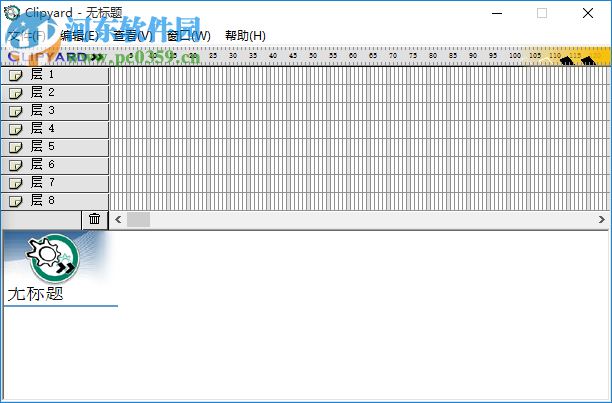Select the 层 7 label text
Image resolution: width=612 pixels, height=403 pixels.
(x=43, y=182)
